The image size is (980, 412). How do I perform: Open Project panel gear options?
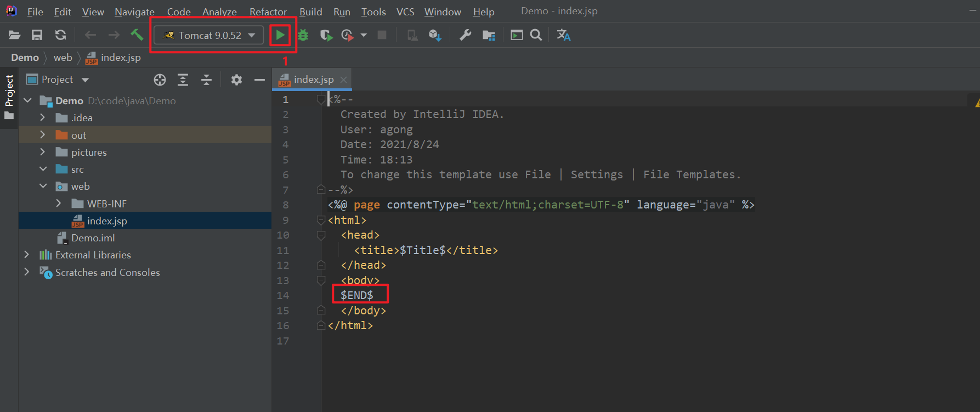(236, 80)
